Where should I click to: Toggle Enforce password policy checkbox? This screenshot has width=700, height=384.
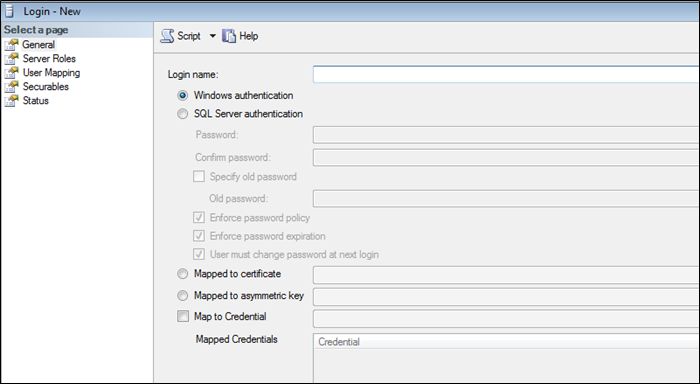pyautogui.click(x=199, y=217)
